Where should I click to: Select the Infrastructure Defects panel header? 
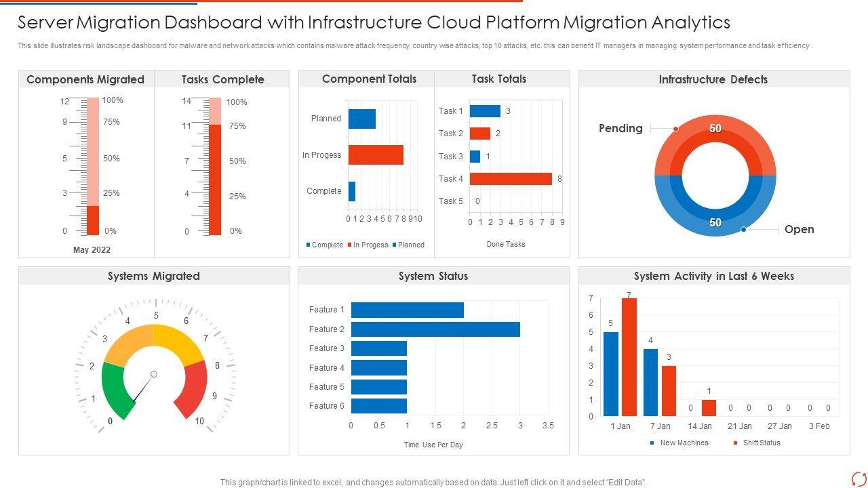coord(713,79)
